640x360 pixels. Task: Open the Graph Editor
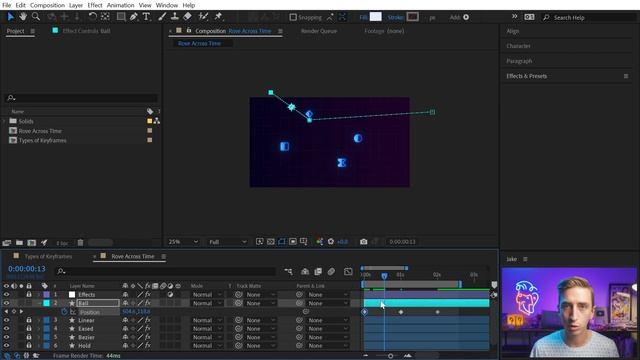(348, 271)
